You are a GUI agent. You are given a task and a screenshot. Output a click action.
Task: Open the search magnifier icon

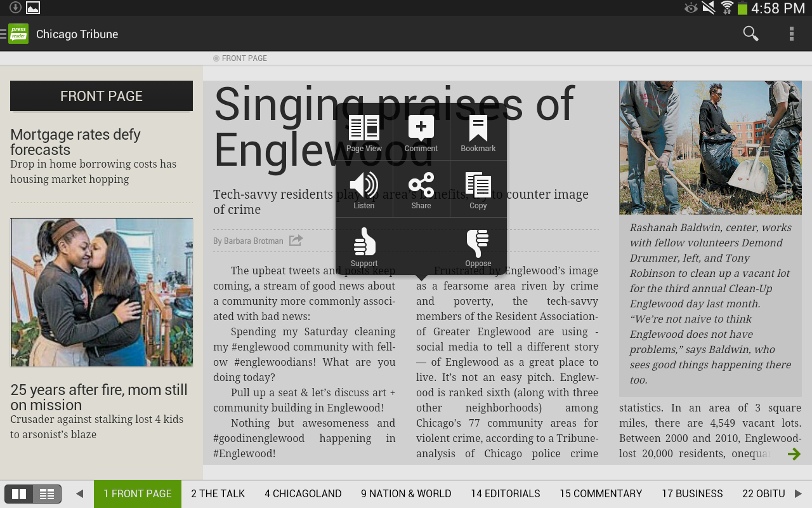pyautogui.click(x=750, y=34)
